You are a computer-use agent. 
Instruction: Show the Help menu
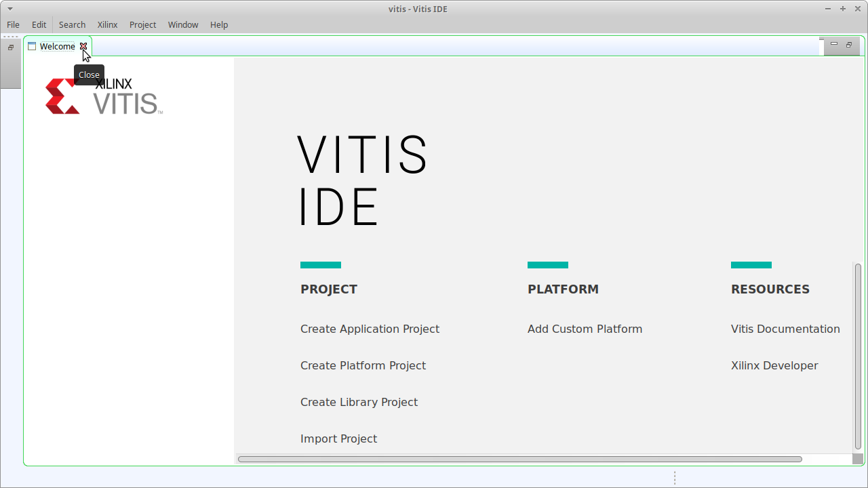click(218, 24)
